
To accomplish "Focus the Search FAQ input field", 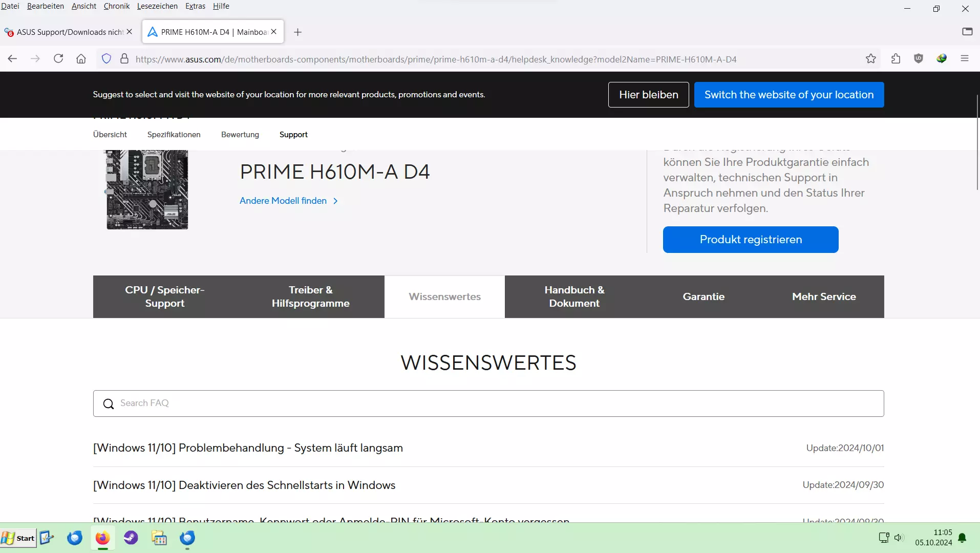I will tap(488, 403).
